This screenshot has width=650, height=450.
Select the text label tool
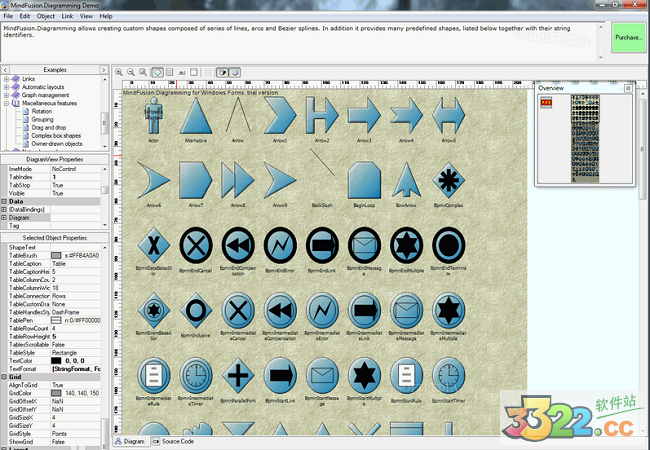182,72
